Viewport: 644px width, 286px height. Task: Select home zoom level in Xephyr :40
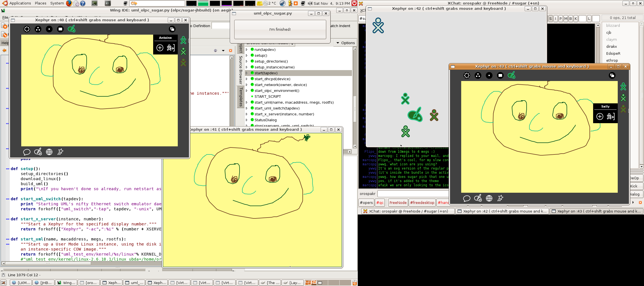point(49,29)
